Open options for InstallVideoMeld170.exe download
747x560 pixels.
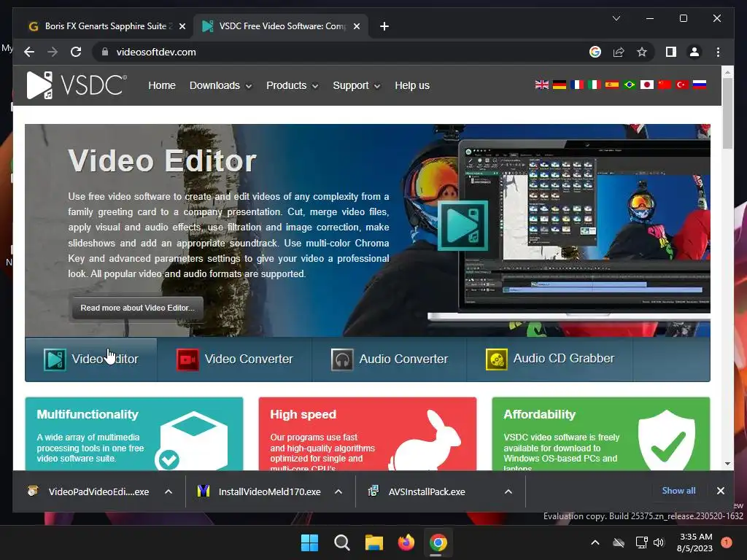[338, 491]
